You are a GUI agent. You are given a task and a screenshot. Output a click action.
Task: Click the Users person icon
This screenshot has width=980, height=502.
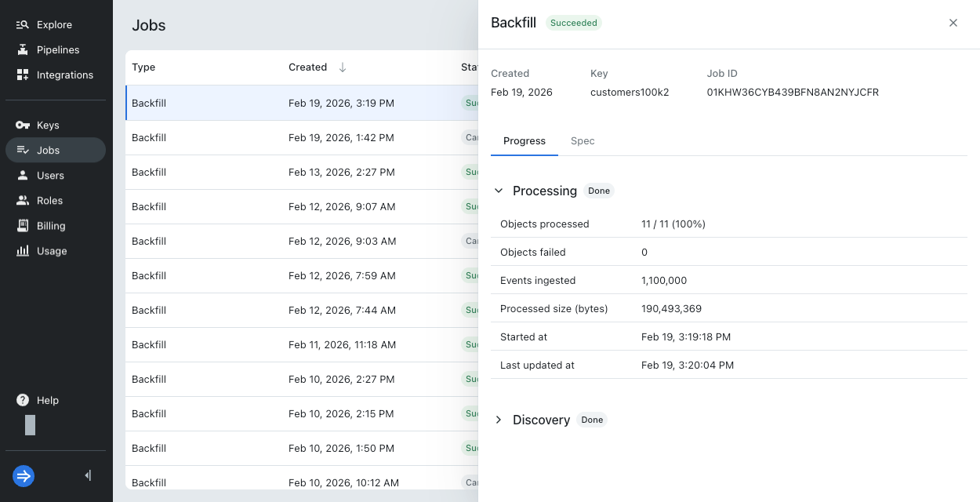pos(22,176)
